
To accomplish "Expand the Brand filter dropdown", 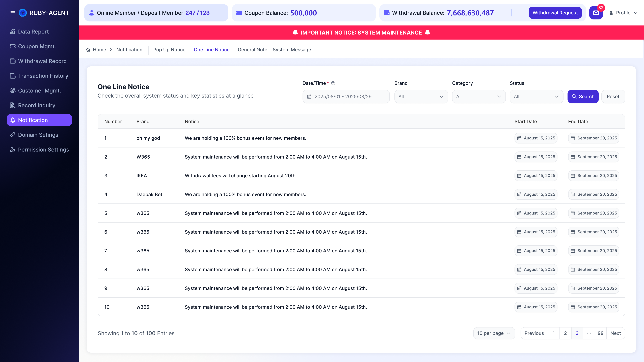I will pos(421,97).
